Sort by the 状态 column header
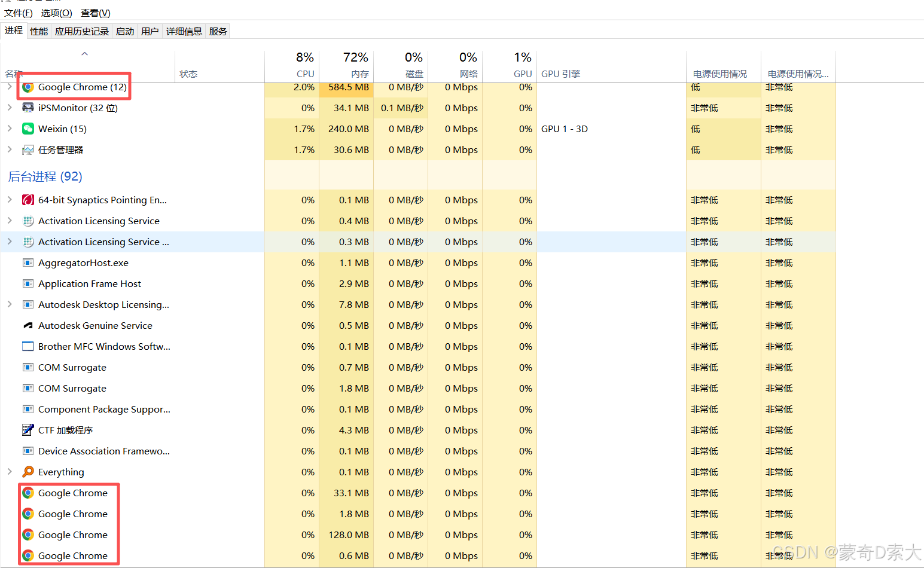Viewport: 924px width, 568px height. [219, 65]
